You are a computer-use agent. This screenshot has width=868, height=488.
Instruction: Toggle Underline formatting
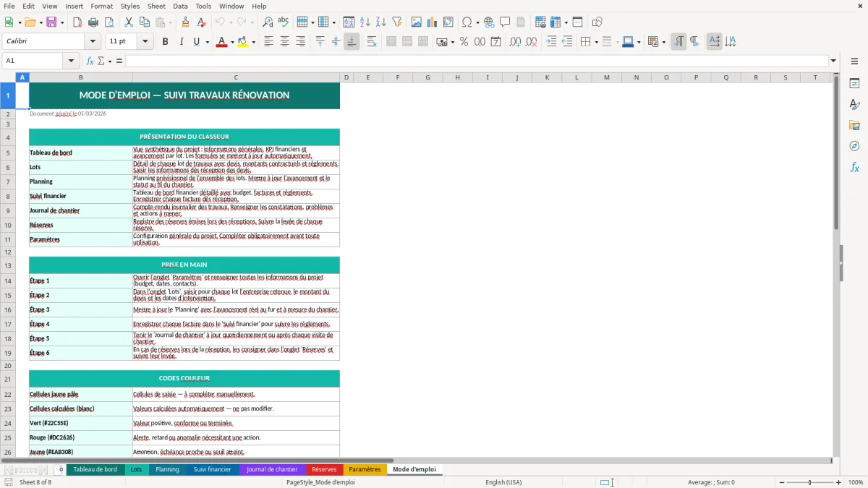pyautogui.click(x=196, y=42)
